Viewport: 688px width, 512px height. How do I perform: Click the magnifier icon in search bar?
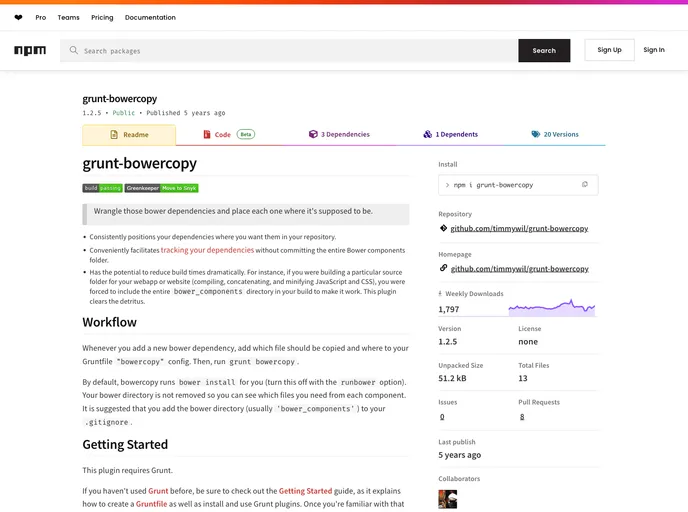(74, 50)
